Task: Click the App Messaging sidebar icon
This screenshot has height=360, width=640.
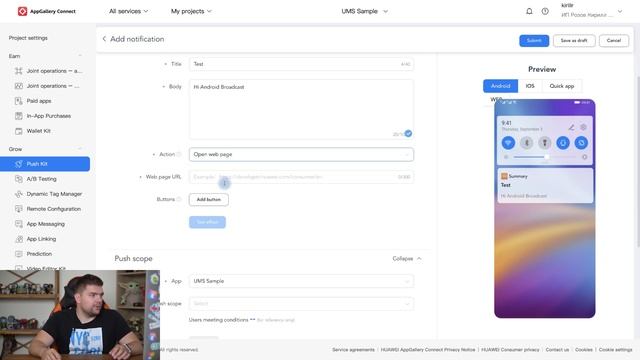Action: click(x=18, y=224)
